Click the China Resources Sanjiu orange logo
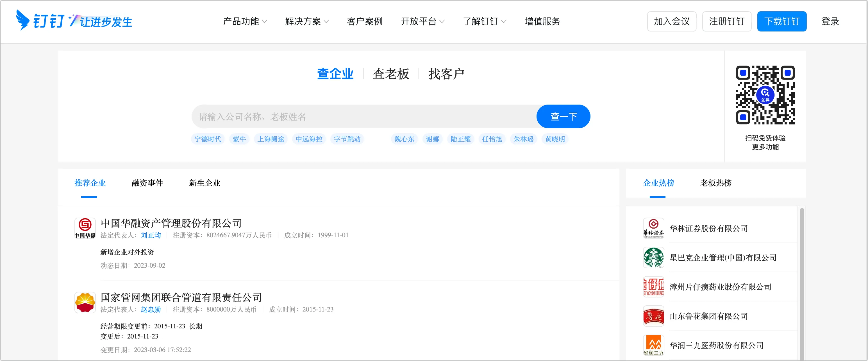The image size is (868, 361). tap(653, 345)
